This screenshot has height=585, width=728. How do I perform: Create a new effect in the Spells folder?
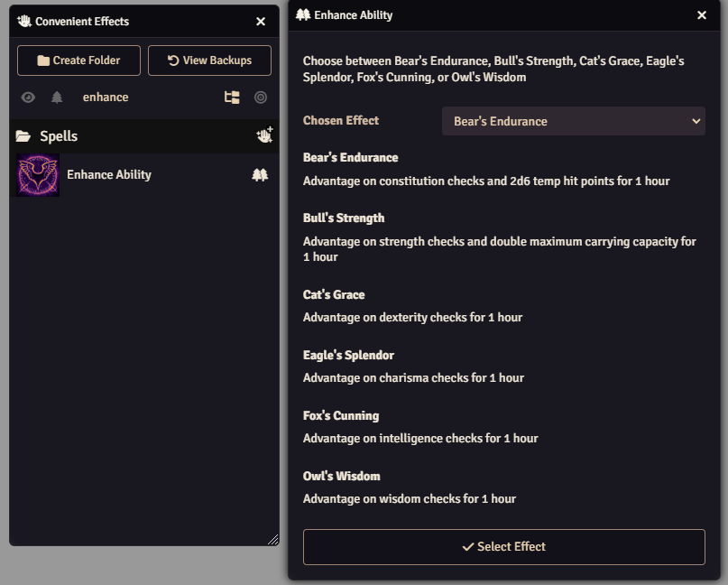(x=263, y=134)
